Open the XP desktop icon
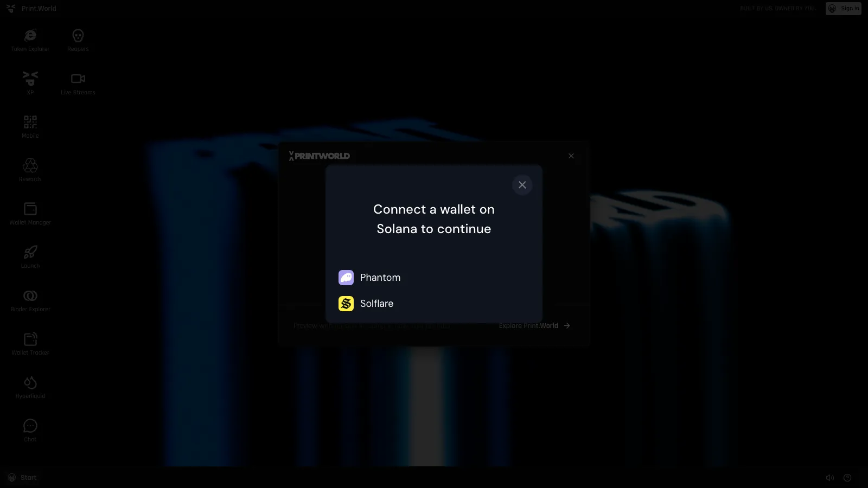Viewport: 868px width, 488px height. click(x=30, y=83)
